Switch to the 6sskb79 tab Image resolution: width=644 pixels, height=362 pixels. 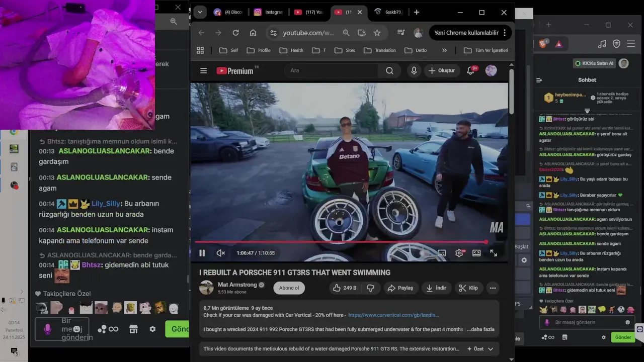pos(389,12)
